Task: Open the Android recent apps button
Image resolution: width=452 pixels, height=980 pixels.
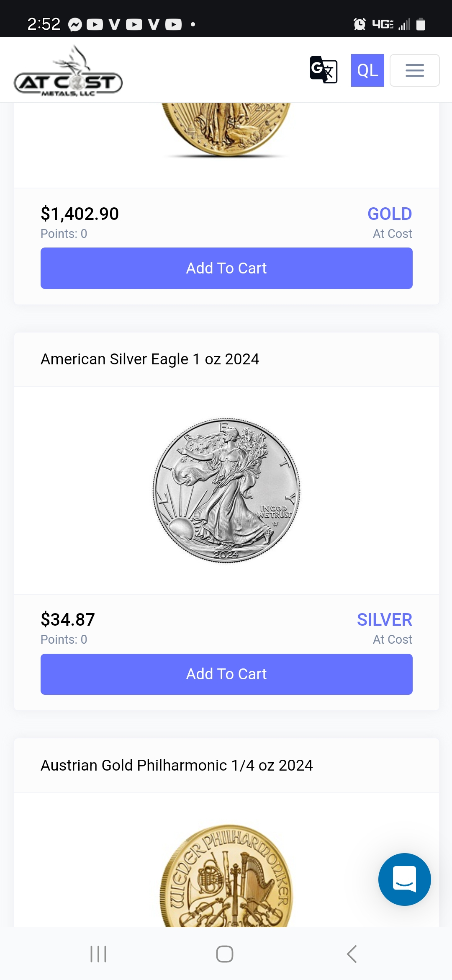Action: coord(98,954)
